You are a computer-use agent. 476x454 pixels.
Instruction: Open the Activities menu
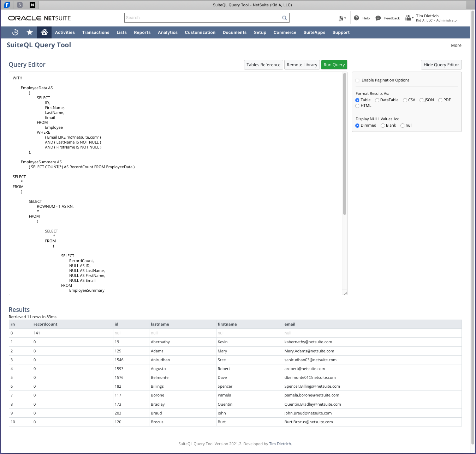point(65,32)
